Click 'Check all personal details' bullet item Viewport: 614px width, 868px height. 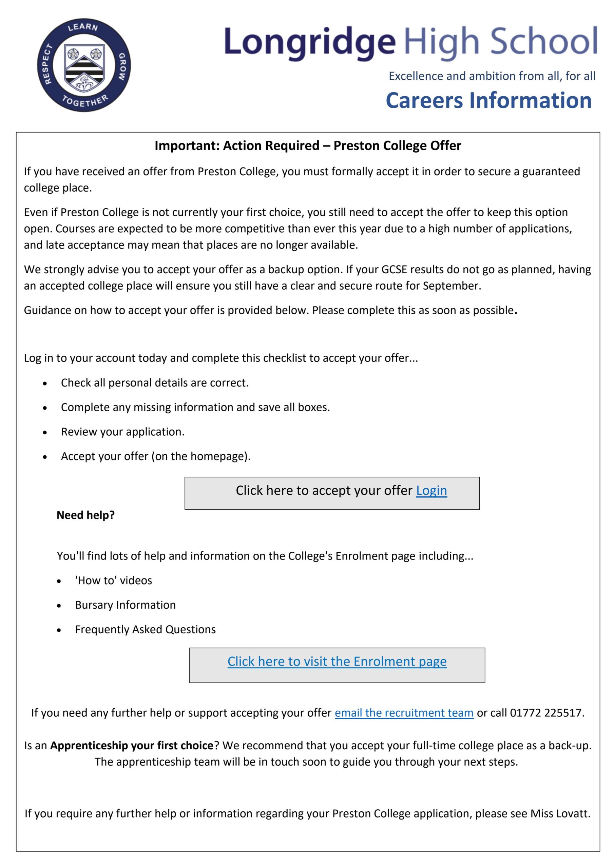[x=155, y=383]
